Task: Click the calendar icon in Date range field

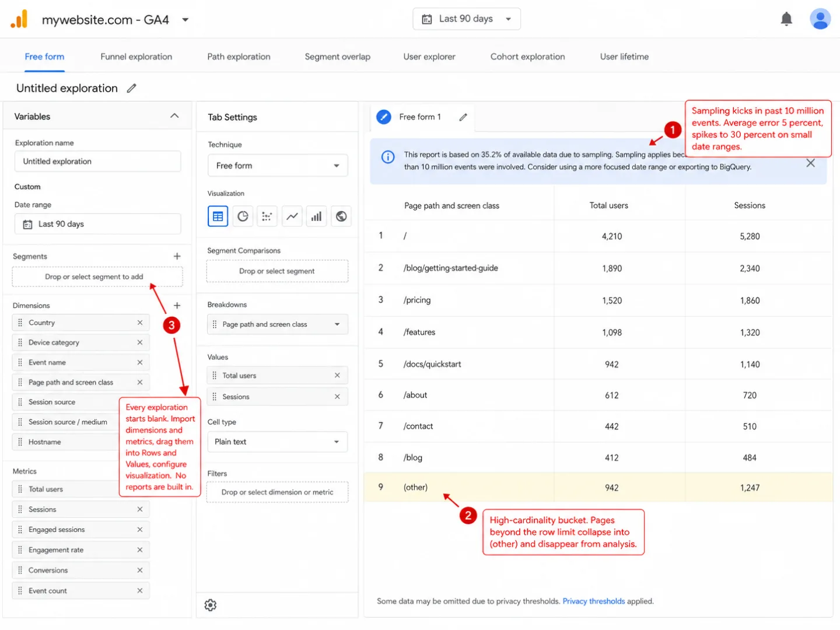Action: 27,225
